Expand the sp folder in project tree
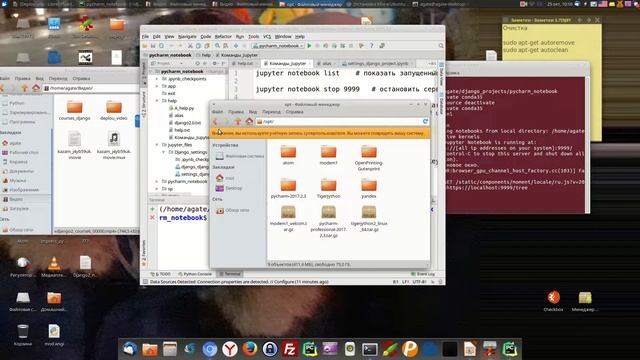640x360 pixels. click(156, 189)
